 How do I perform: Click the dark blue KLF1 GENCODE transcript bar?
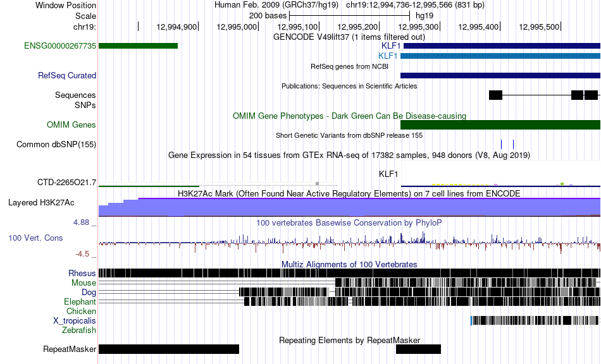pyautogui.click(x=502, y=46)
